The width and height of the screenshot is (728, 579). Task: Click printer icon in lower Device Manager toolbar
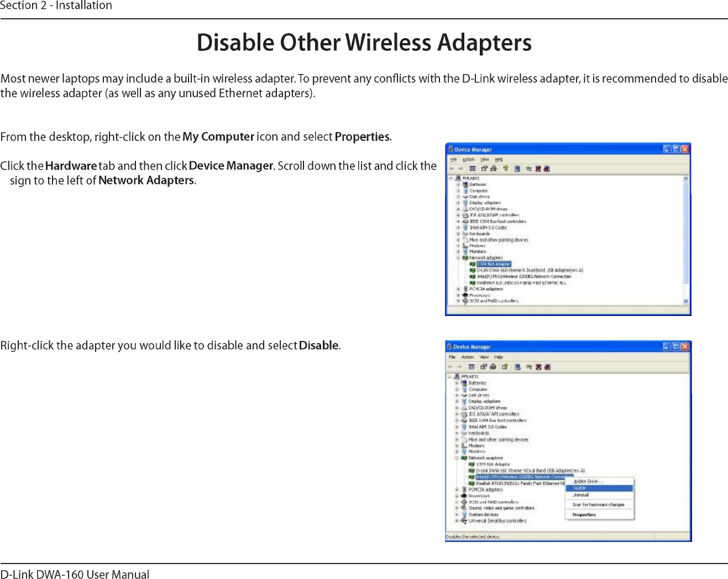click(493, 367)
